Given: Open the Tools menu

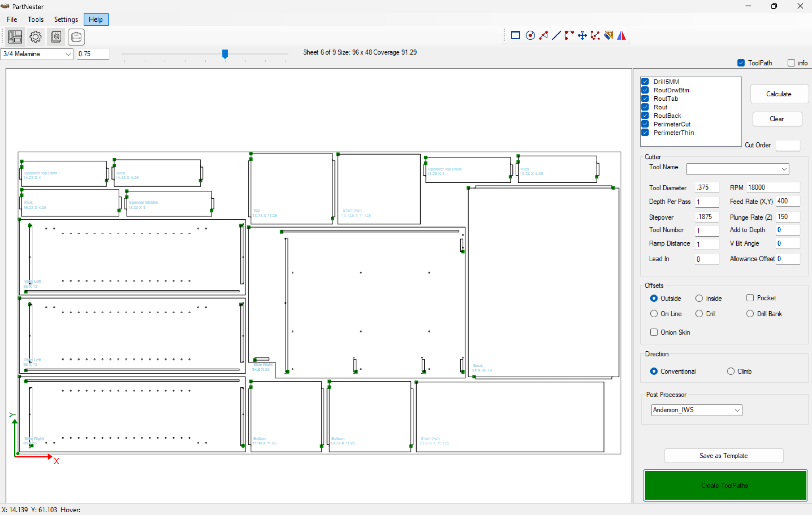Looking at the screenshot, I should coord(36,19).
